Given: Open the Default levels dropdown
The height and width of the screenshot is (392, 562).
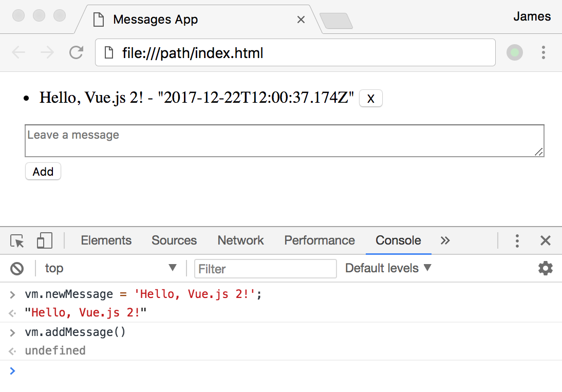Looking at the screenshot, I should point(388,268).
